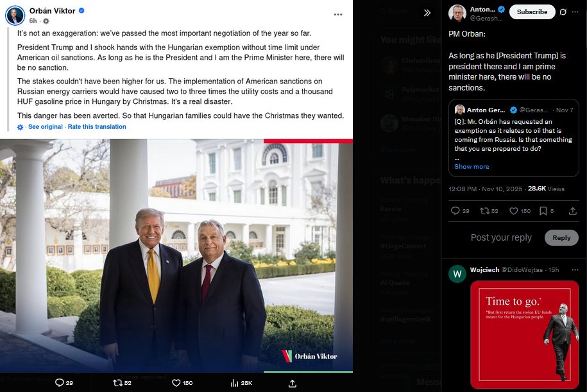Click the Reply button
Viewport: 587px width, 392px height.
tap(561, 238)
